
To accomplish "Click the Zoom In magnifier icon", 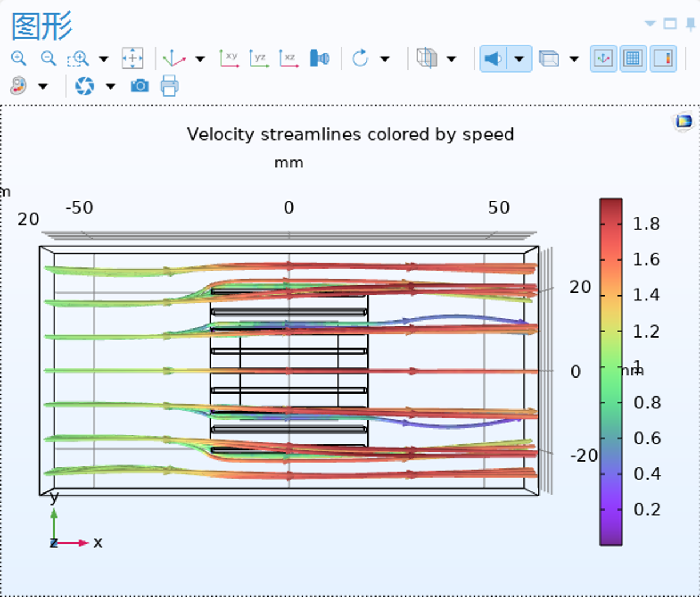I will (19, 58).
